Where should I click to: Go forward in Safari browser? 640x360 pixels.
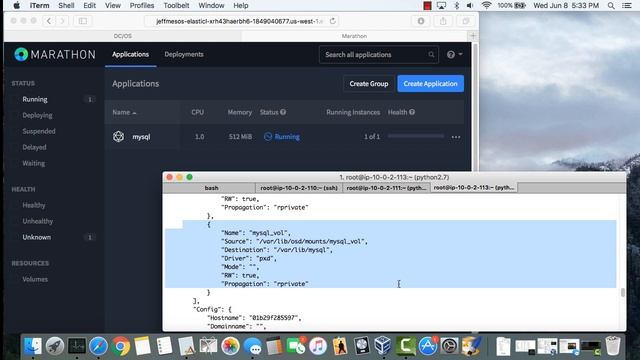pyautogui.click(x=62, y=21)
